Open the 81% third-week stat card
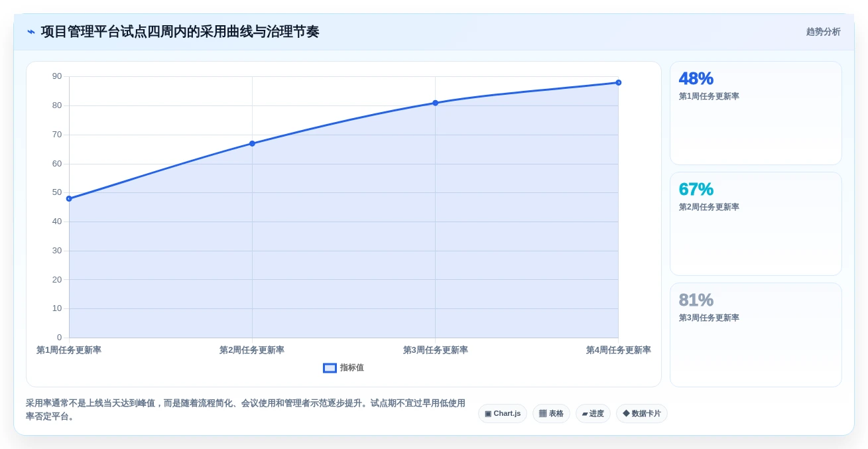Screen dimensions: 868x449 click(x=756, y=335)
